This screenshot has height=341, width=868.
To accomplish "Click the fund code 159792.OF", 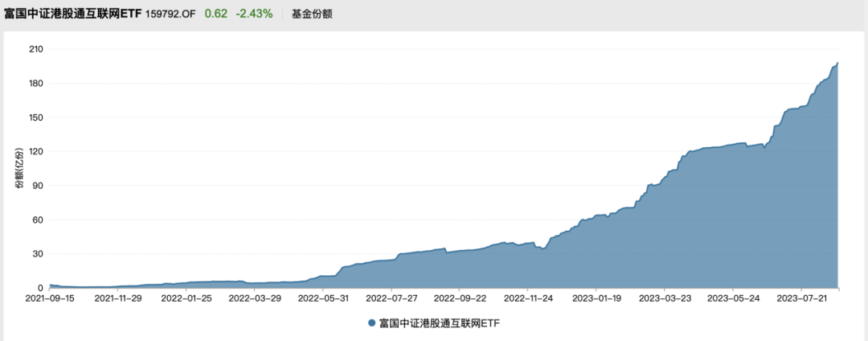I will coord(171,14).
